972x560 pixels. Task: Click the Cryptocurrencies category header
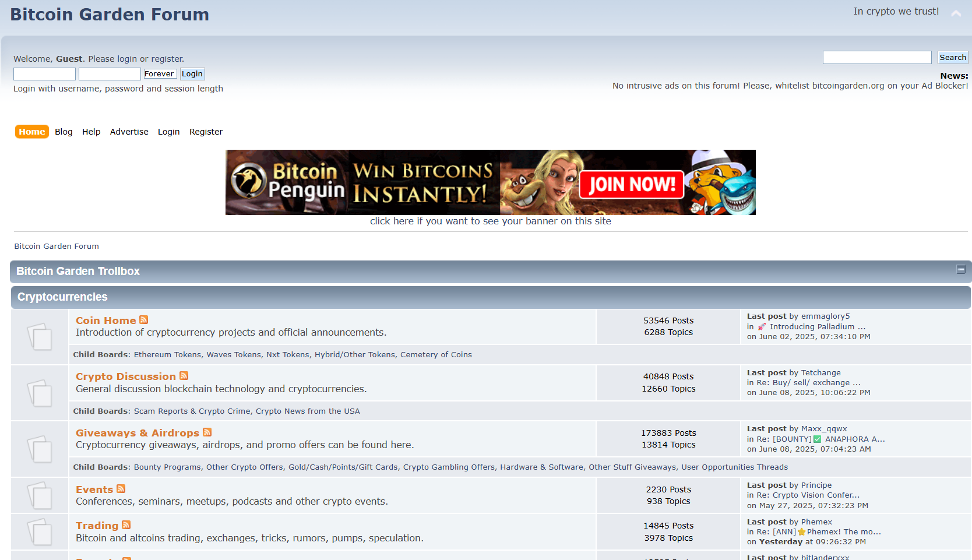tap(62, 297)
